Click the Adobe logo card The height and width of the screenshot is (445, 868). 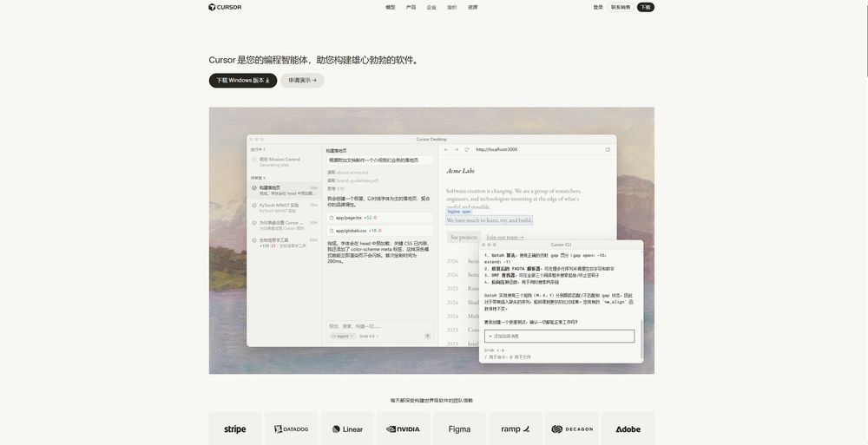(628, 429)
